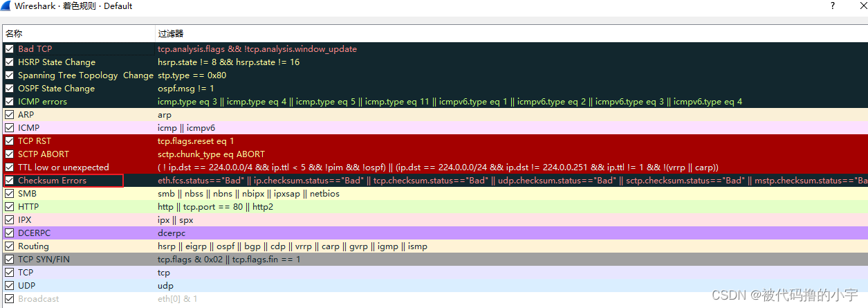Screen dimensions: 868x308
Task: Click the ospf.msg != 1 filter
Action: point(185,89)
